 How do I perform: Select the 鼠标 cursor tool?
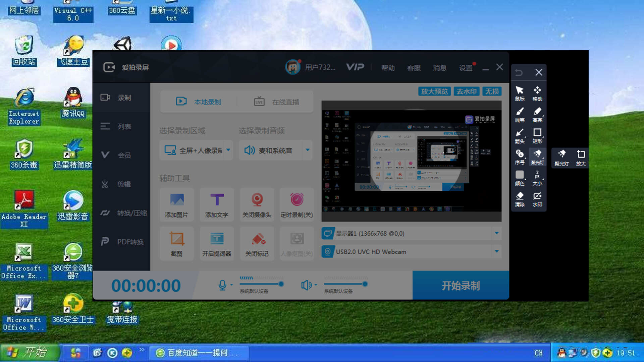pos(520,94)
